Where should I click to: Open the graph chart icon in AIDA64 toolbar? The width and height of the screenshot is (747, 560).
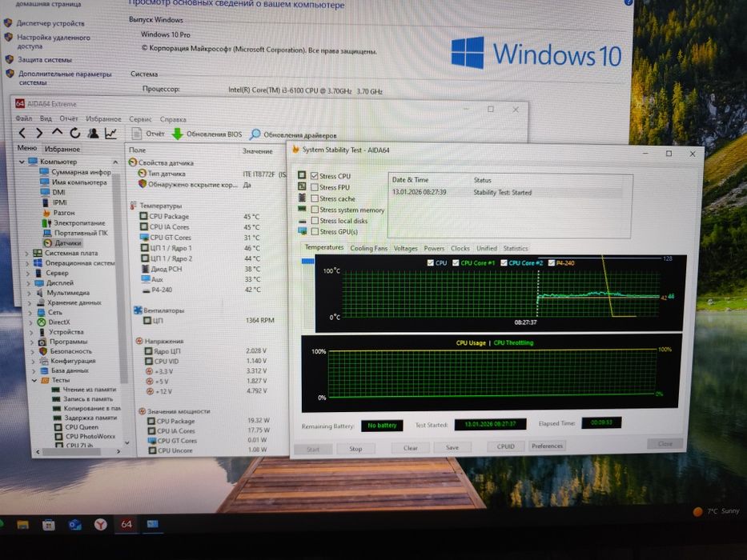110,134
